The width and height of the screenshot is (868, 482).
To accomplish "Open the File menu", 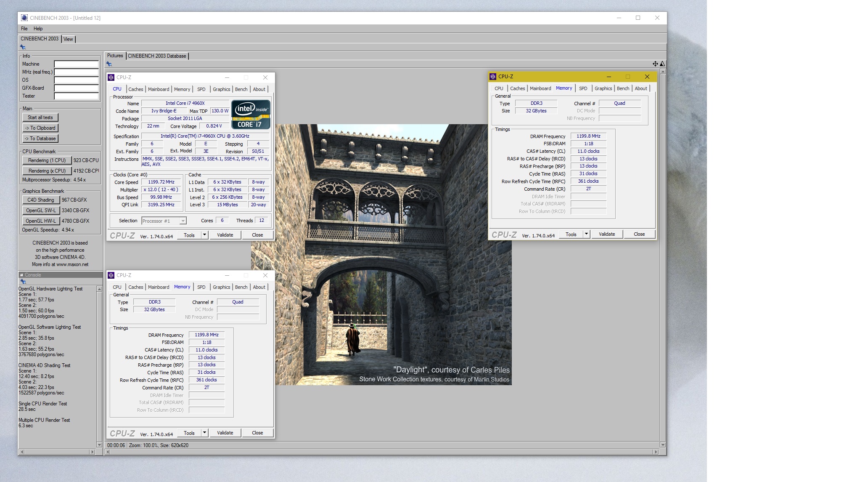I will (x=24, y=29).
